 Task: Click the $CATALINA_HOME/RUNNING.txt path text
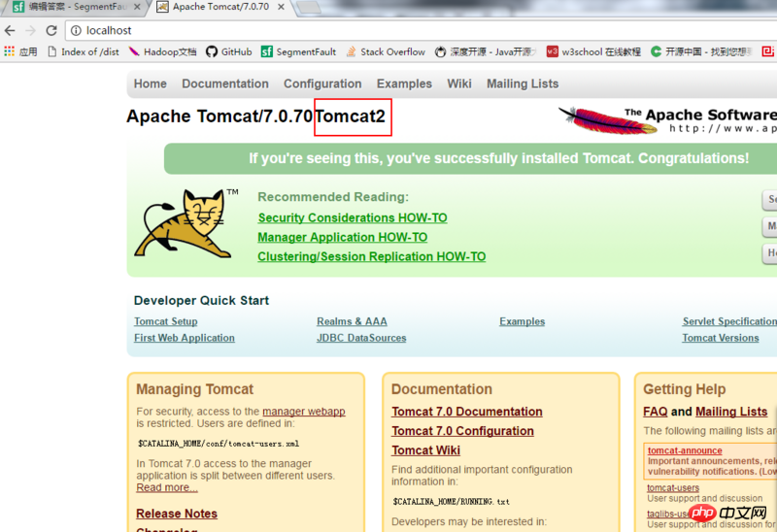point(451,502)
